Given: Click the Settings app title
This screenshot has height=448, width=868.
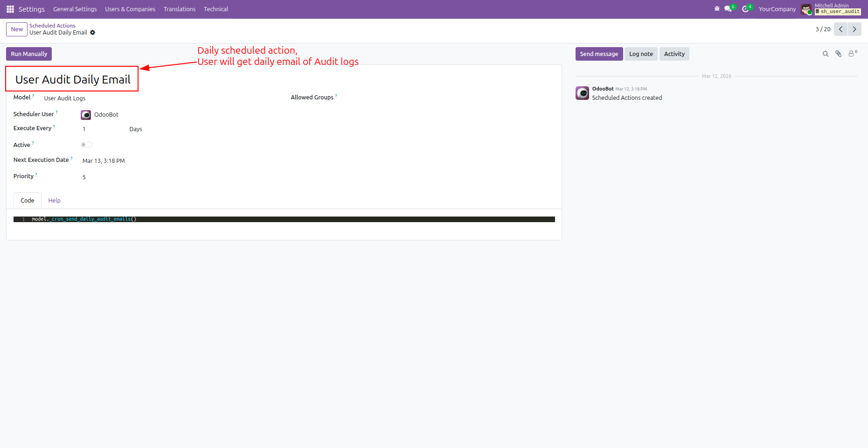Looking at the screenshot, I should (x=32, y=9).
